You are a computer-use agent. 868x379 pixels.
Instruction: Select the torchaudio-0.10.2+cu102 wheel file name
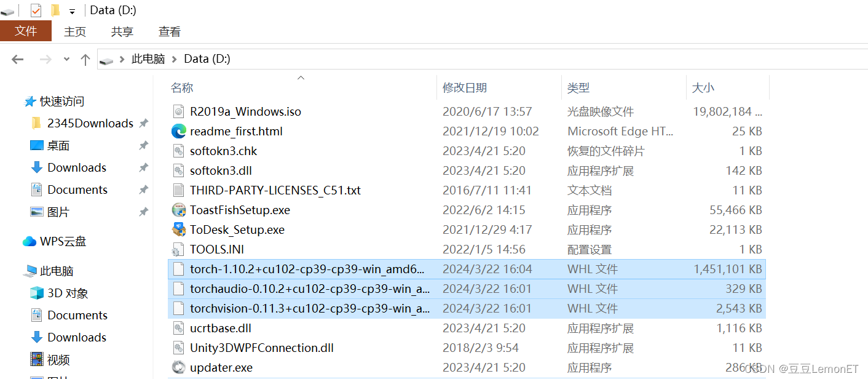pyautogui.click(x=310, y=289)
